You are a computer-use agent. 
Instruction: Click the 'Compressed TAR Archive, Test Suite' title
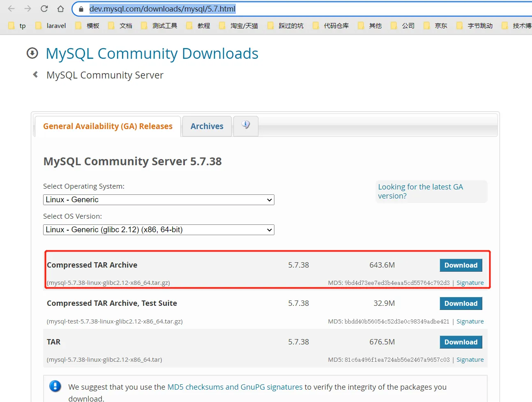pyautogui.click(x=112, y=303)
